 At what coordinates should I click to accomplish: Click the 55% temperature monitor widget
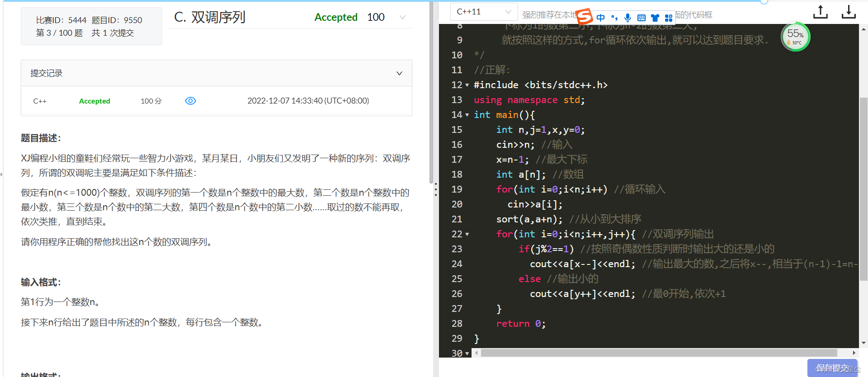[x=796, y=37]
